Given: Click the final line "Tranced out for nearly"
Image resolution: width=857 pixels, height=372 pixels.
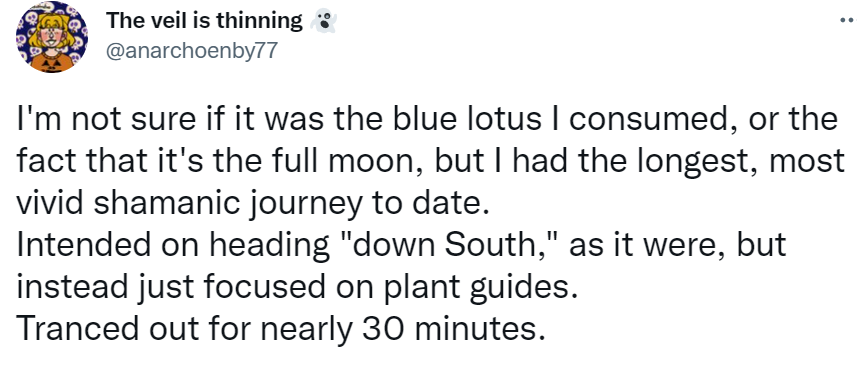Looking at the screenshot, I should click(281, 329).
